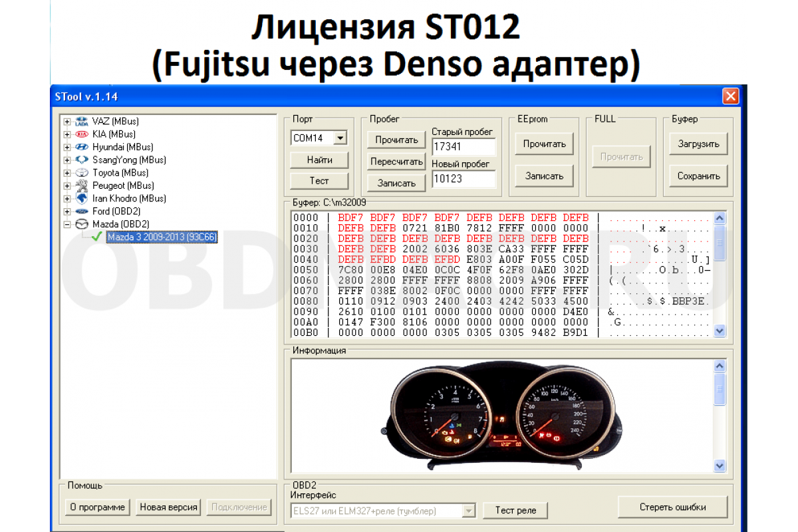Click the Mazda logo icon
The height and width of the screenshot is (532, 798).
[82, 224]
